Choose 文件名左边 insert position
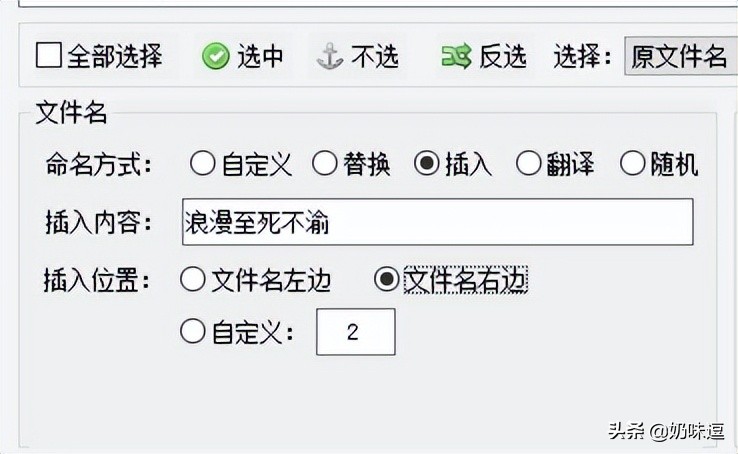The image size is (738, 454). (193, 279)
